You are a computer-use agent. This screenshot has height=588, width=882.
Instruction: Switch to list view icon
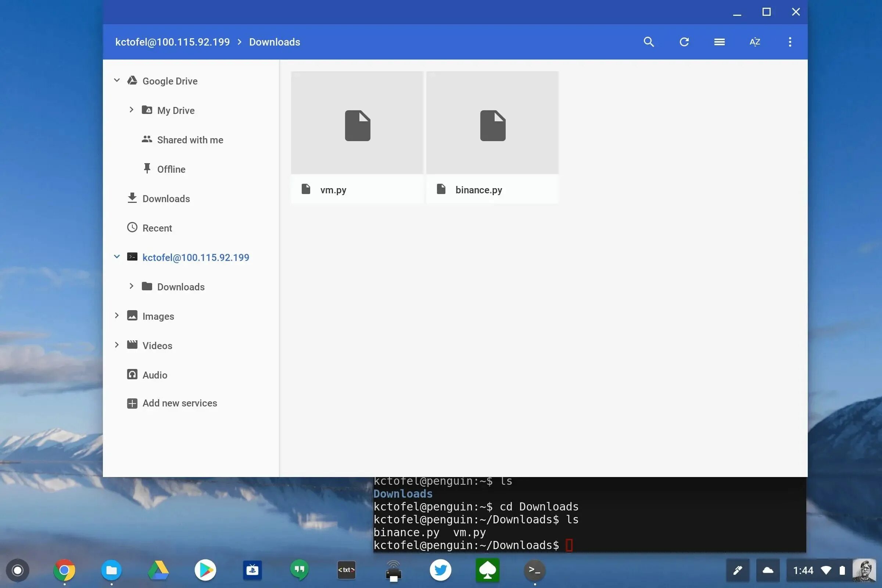pyautogui.click(x=719, y=42)
